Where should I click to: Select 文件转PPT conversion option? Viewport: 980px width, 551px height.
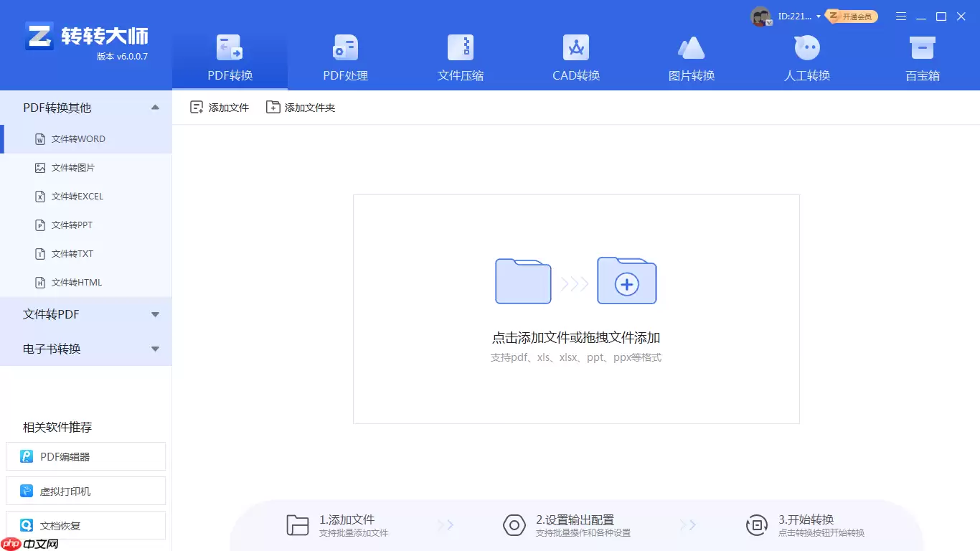pyautogui.click(x=72, y=225)
